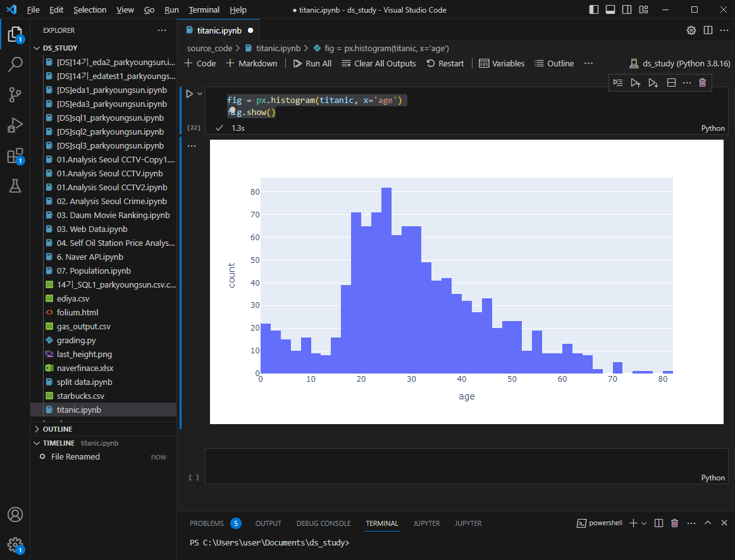Clear All Outputs of notebook
The image size is (735, 560).
pos(379,63)
